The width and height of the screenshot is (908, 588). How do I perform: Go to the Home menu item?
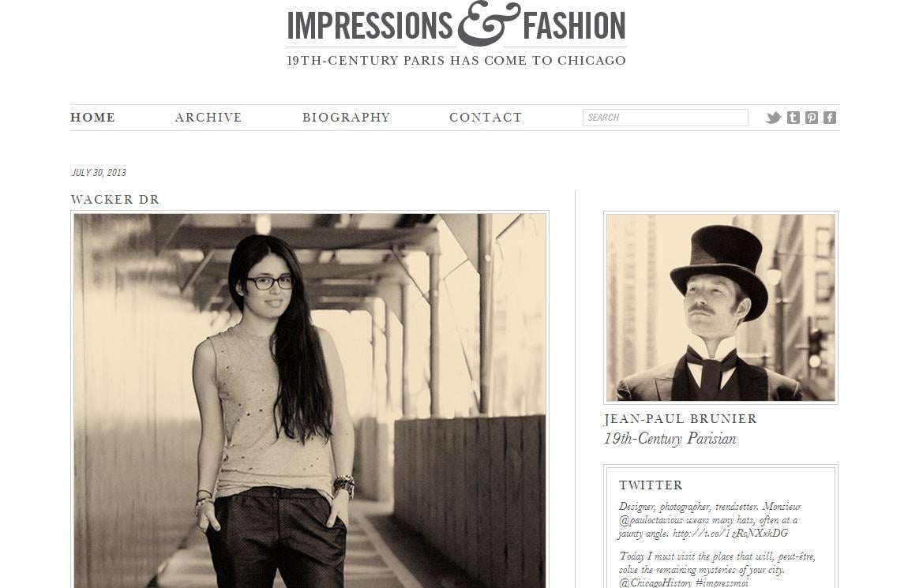[92, 118]
